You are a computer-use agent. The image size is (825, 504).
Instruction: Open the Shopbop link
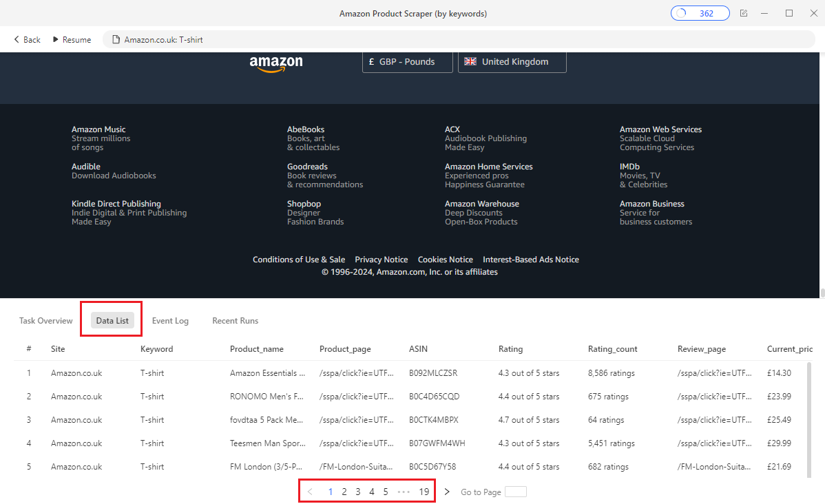coord(304,204)
